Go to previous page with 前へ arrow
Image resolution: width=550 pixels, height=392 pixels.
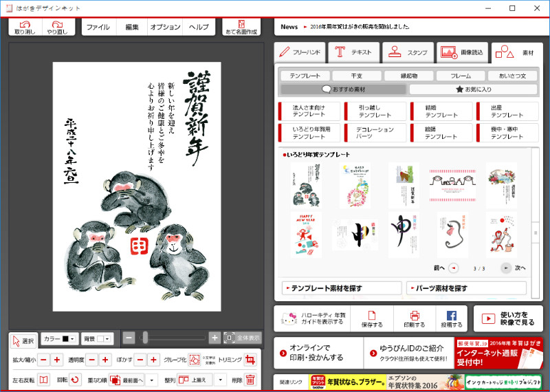point(454,268)
